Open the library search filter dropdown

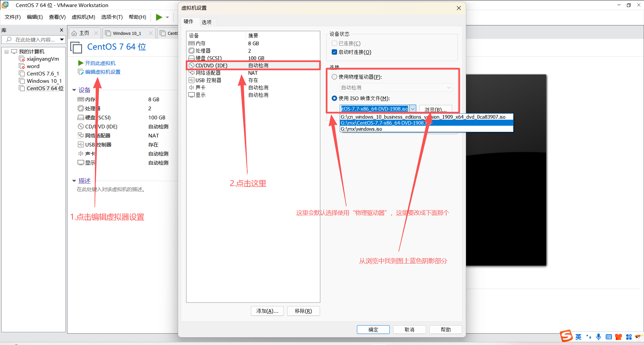pos(62,40)
